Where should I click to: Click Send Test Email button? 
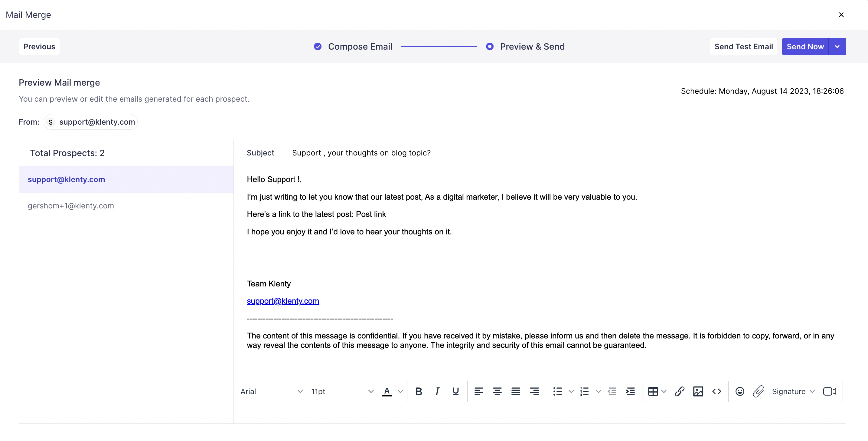coord(743,47)
